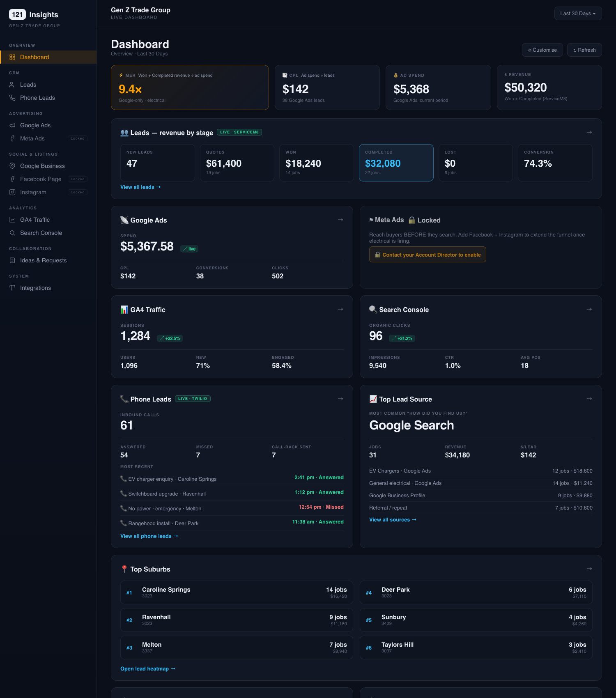Screen dimensions: 616x698
Task: Click the Google Business pin icon in sidebar
Action: (12, 166)
